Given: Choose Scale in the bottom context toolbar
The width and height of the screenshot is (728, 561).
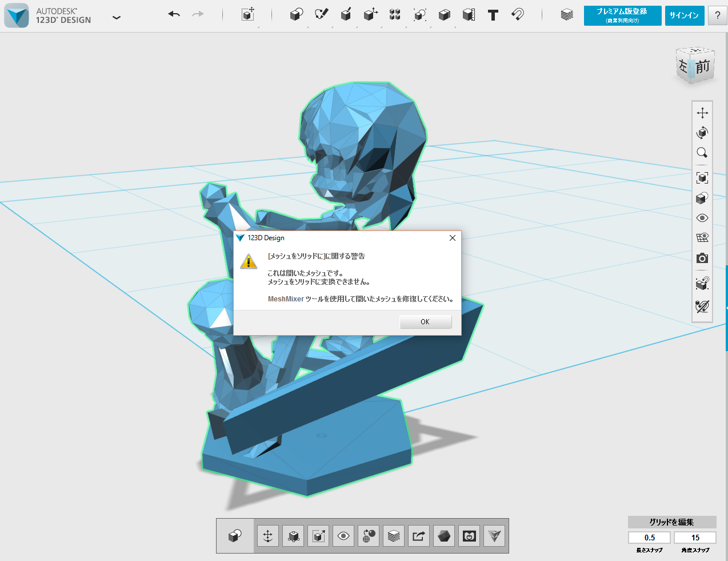Looking at the screenshot, I should point(293,536).
